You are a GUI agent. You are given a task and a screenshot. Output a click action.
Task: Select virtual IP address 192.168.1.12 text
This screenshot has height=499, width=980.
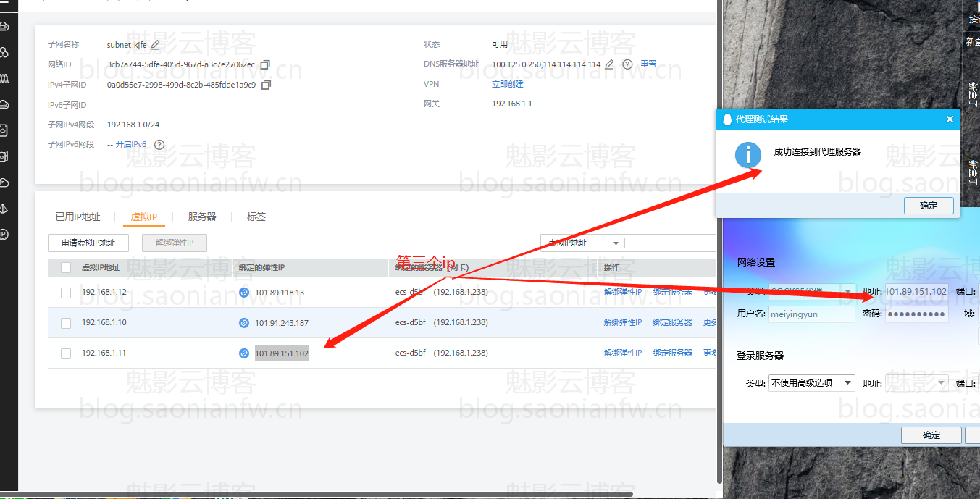104,293
